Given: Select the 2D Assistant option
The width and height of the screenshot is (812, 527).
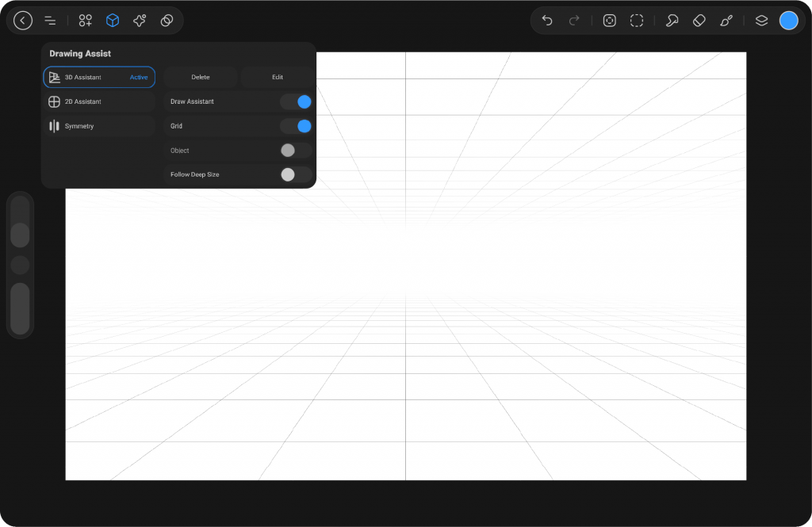Looking at the screenshot, I should pos(98,101).
